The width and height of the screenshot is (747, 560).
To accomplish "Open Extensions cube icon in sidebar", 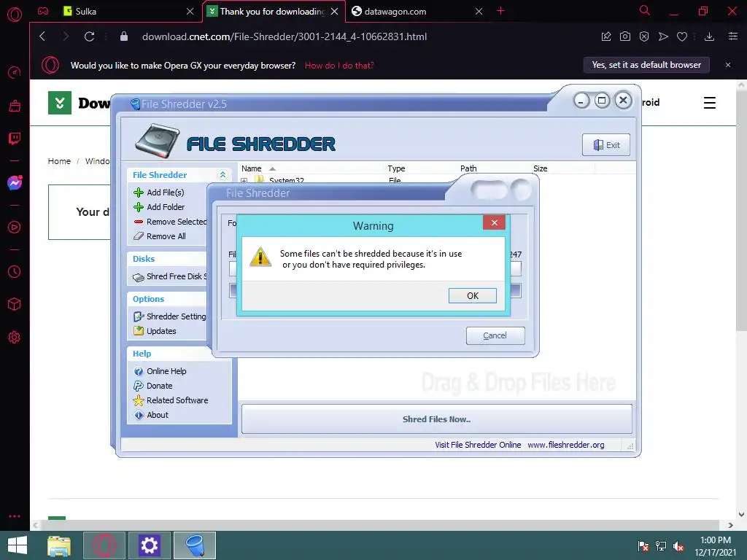I will [15, 304].
